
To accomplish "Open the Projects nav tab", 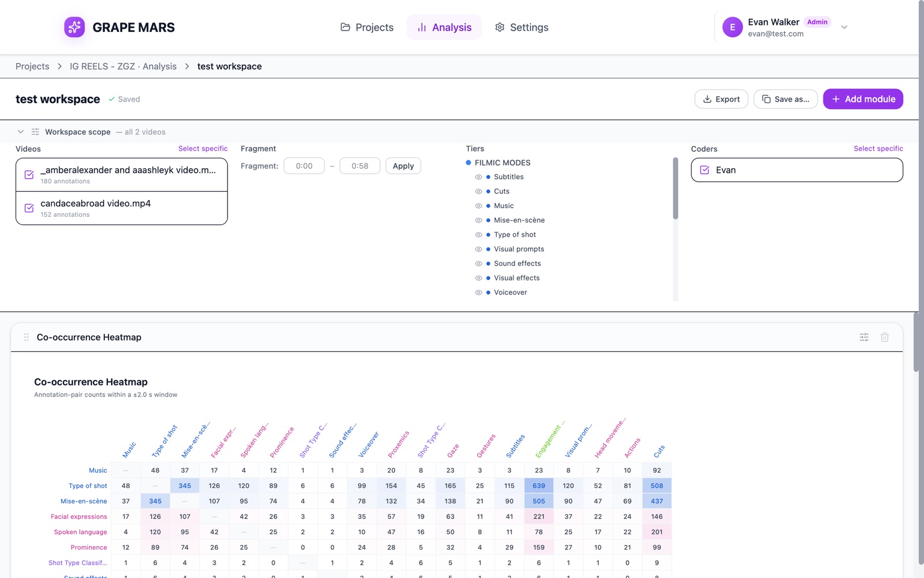I will (x=367, y=27).
